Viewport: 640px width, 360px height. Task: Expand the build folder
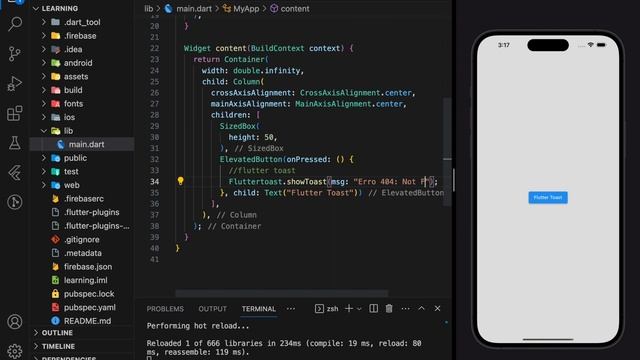pos(44,90)
